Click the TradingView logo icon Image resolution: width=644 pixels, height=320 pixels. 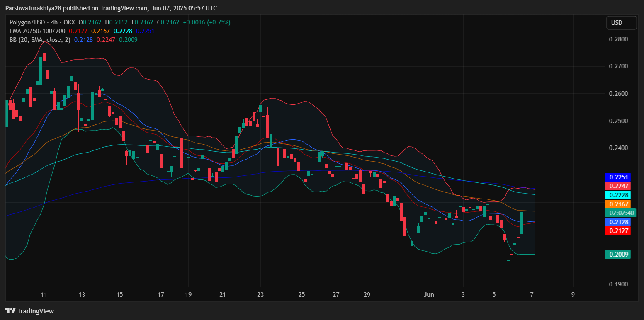[x=10, y=311]
